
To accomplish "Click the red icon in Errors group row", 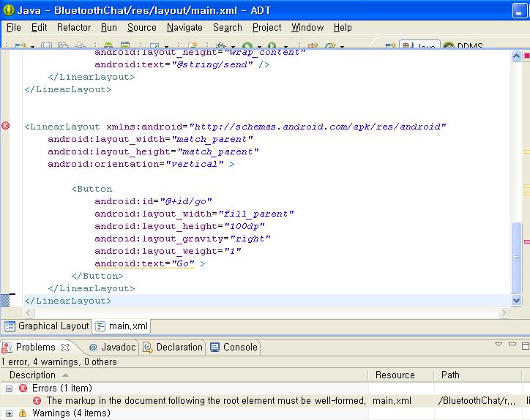I will click(23, 389).
